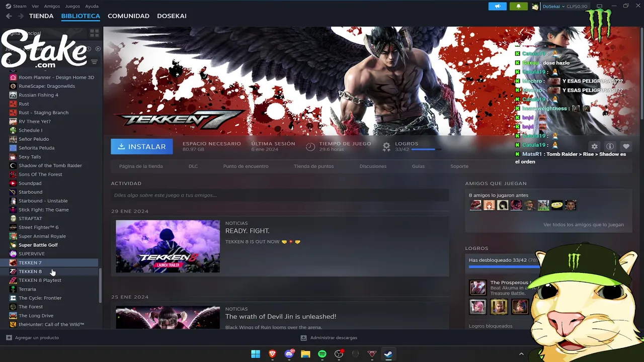The height and width of the screenshot is (362, 644).
Task: Click the activity message input field
Action: pos(280,195)
